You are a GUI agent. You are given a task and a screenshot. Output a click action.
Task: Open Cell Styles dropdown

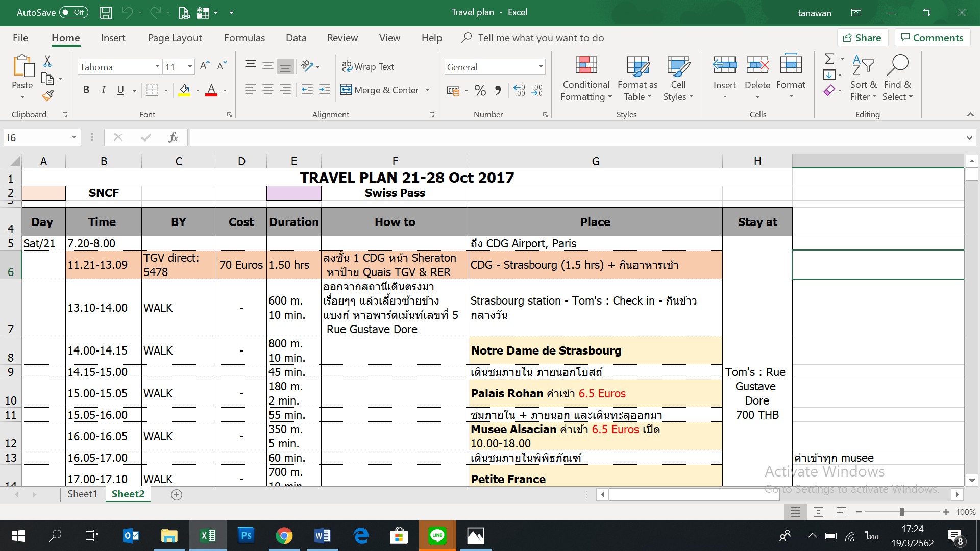coord(678,78)
